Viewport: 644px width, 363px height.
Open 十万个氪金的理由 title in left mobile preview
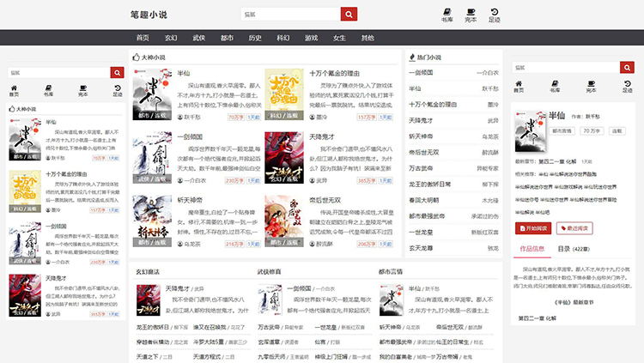pyautogui.click(x=66, y=174)
